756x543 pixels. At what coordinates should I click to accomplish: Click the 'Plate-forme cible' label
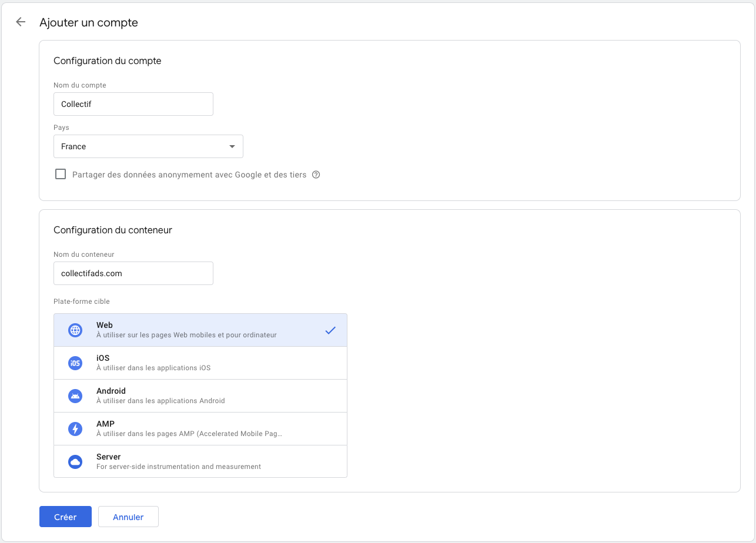point(82,301)
